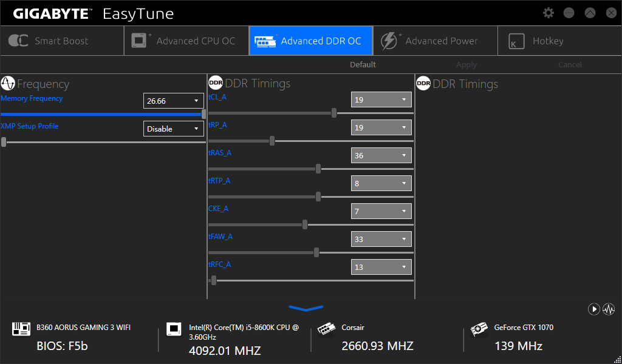Click the BIOS: F5b text

click(63, 346)
